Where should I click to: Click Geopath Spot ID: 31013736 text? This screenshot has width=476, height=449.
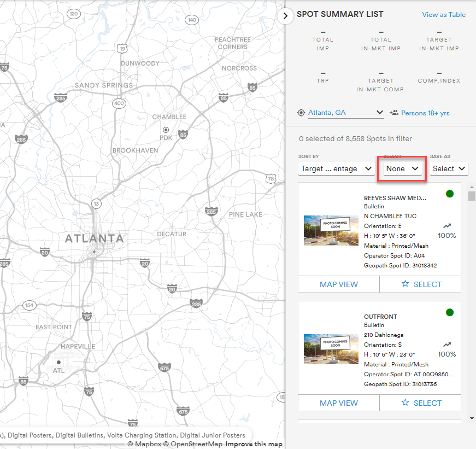click(400, 384)
